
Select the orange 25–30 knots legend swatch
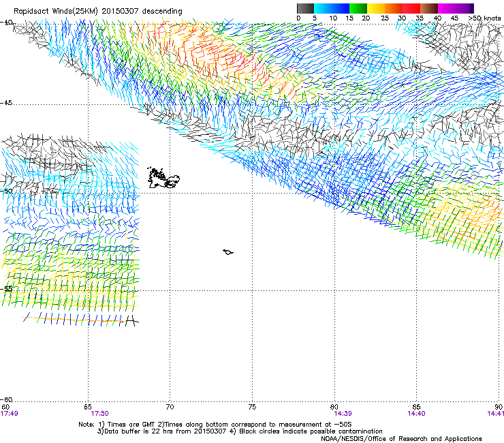click(x=394, y=8)
